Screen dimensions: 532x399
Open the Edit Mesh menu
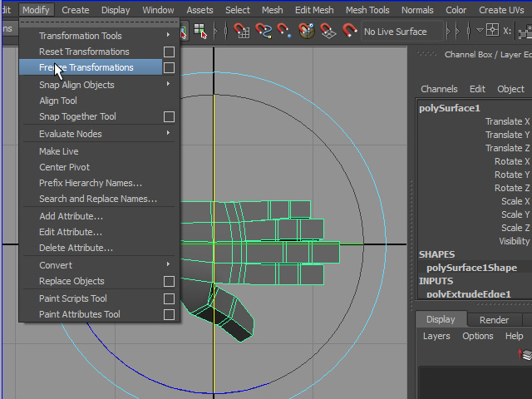314,10
